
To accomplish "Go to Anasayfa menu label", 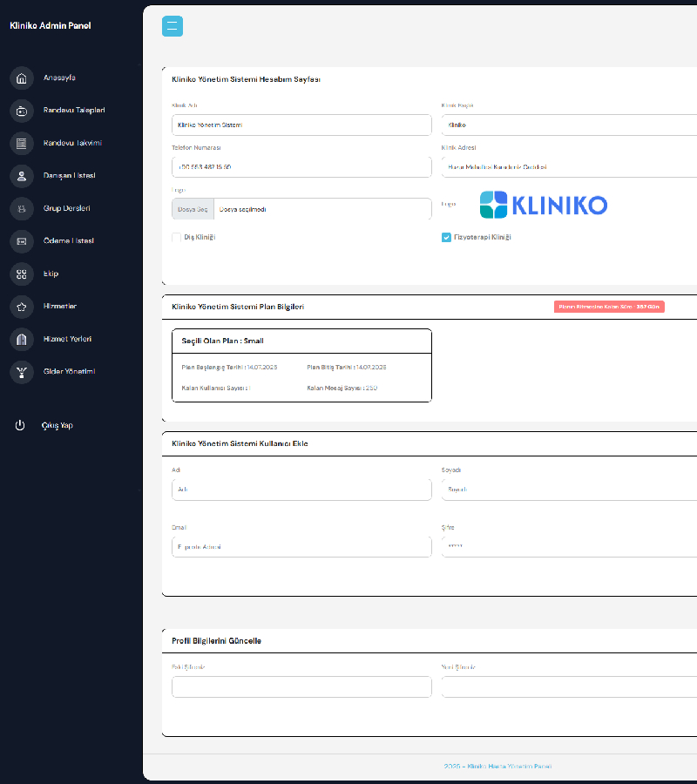I will pyautogui.click(x=59, y=78).
